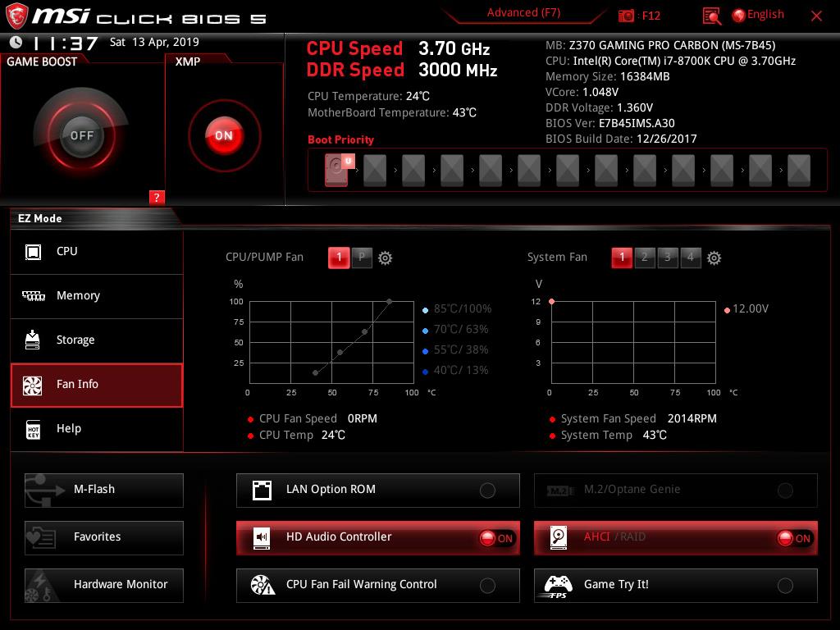Screen dimensions: 840x630
Task: Click the BIOS Ver E7B45IMS.A30 text
Action: pyautogui.click(x=610, y=123)
